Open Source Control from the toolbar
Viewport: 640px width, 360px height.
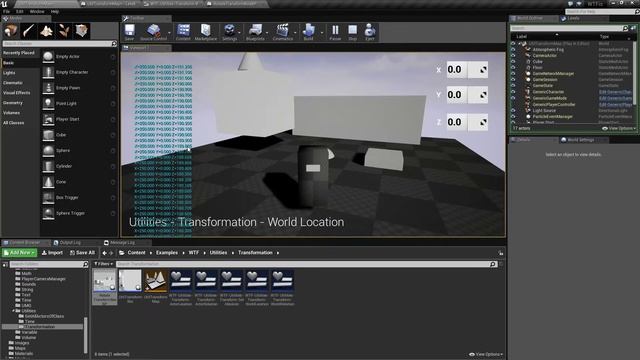(x=153, y=32)
